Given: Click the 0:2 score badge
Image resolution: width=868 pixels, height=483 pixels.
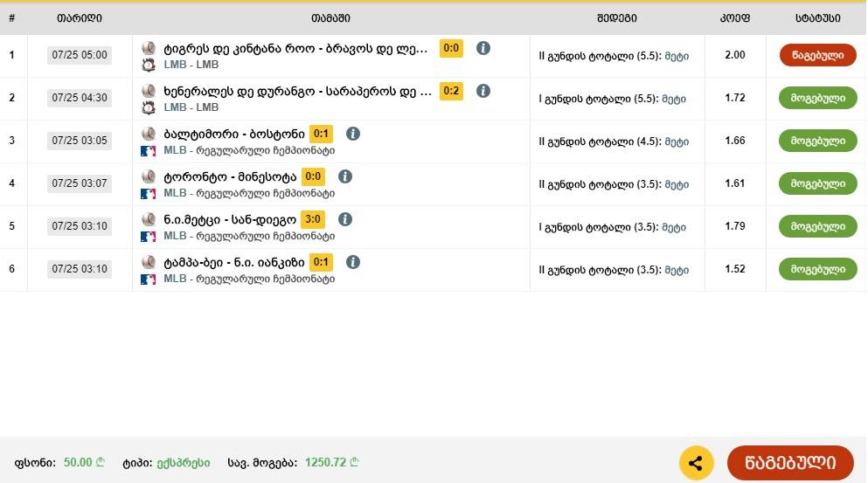Looking at the screenshot, I should [x=451, y=91].
